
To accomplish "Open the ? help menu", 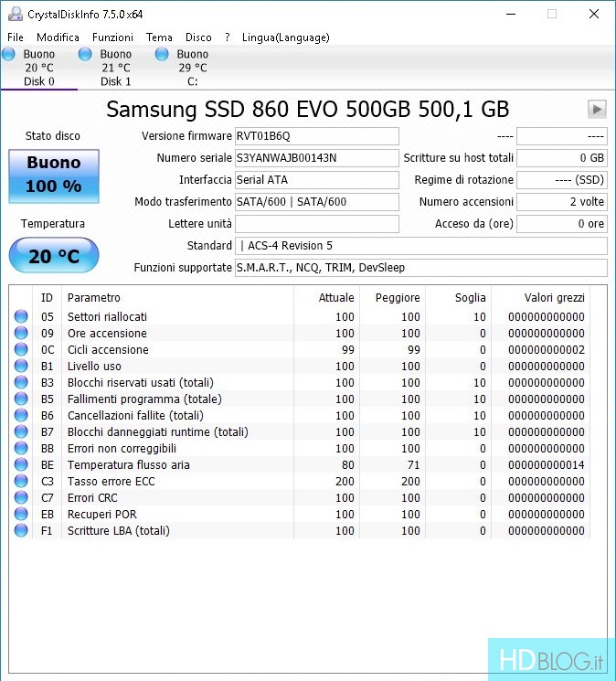I will tap(227, 37).
